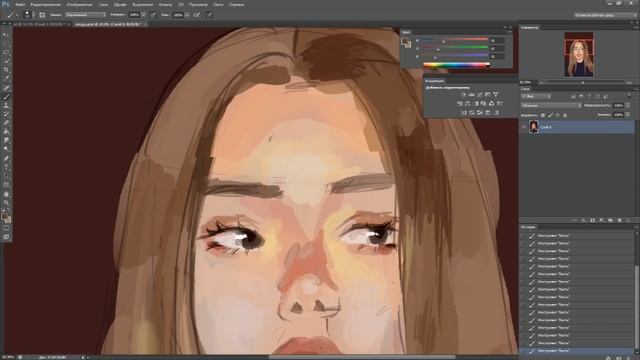Add a Color Balance adjustment layer

468,104
